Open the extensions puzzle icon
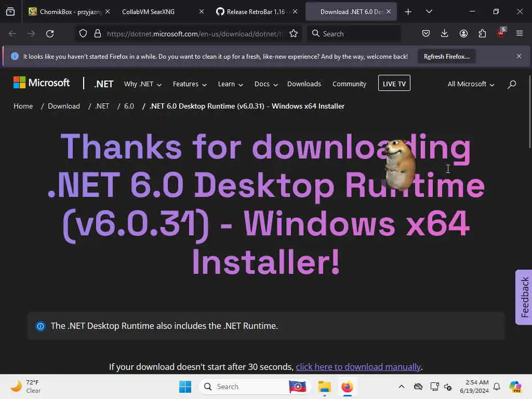Screen dimensions: 532x399 [x=482, y=34]
